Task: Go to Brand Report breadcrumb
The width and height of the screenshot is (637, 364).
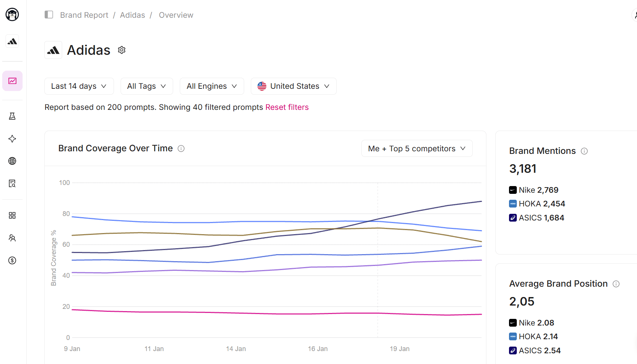Action: point(84,15)
